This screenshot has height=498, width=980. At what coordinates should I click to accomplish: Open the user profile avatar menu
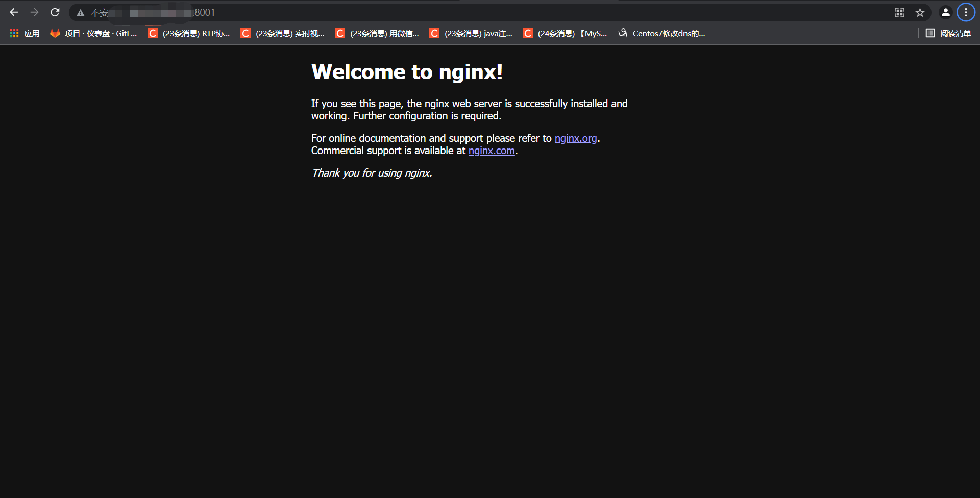(945, 12)
